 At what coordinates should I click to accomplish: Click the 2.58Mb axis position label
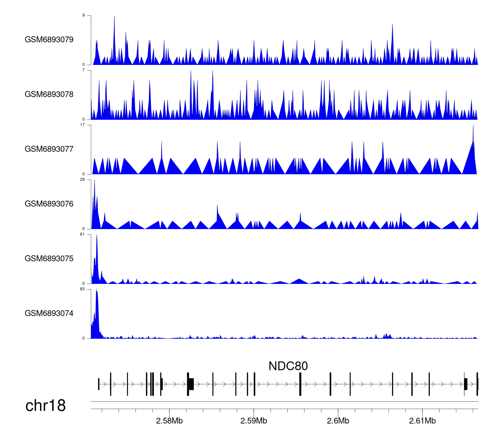(x=169, y=421)
